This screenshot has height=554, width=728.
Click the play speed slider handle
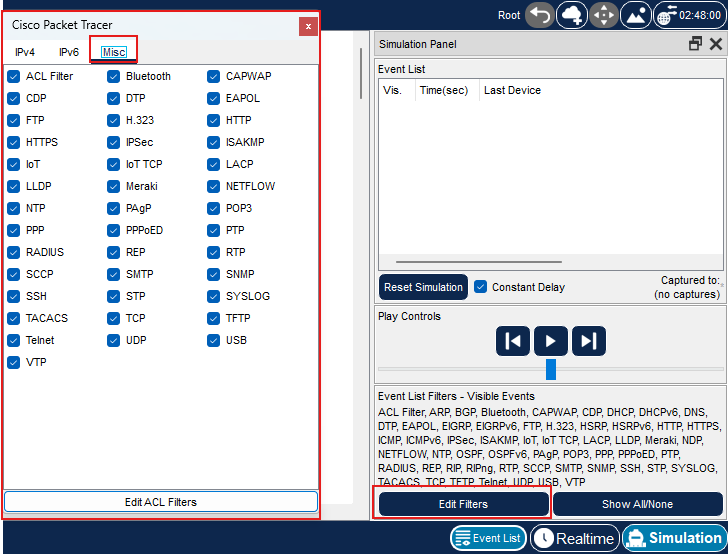pyautogui.click(x=551, y=369)
